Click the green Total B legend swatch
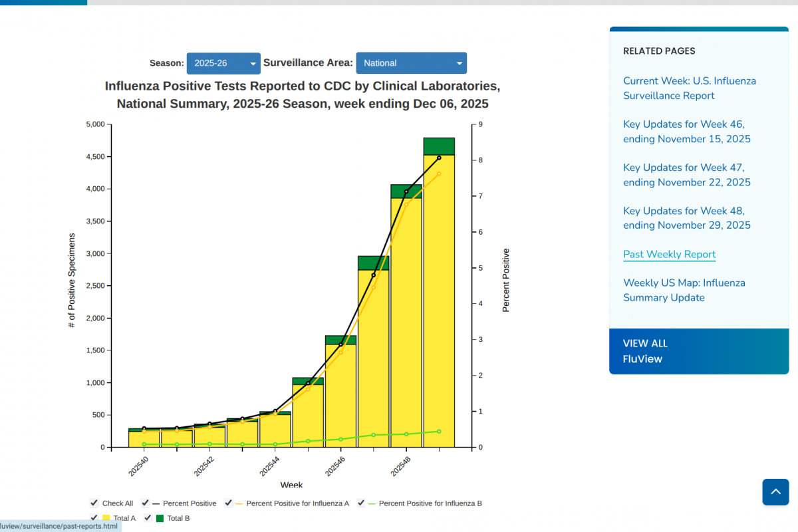The width and height of the screenshot is (798, 532). [x=160, y=518]
